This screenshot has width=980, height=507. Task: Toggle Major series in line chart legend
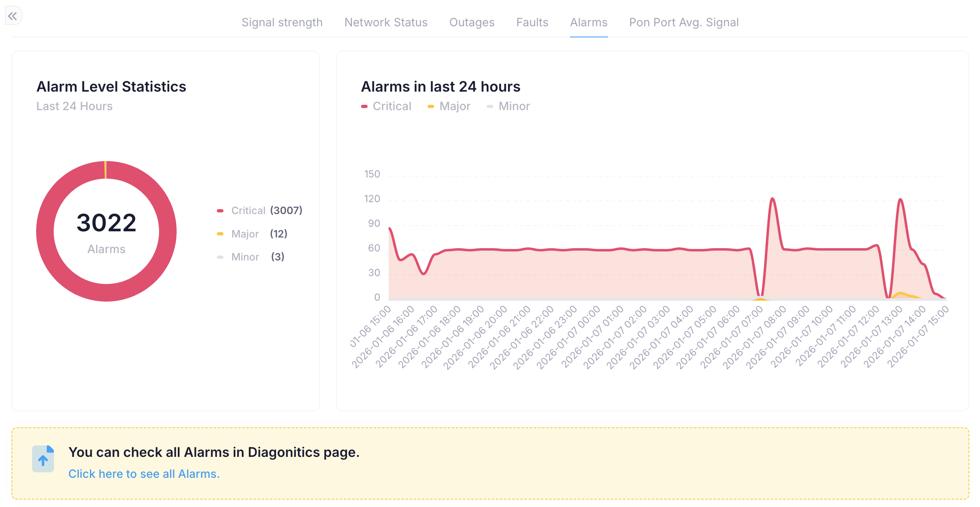pyautogui.click(x=454, y=106)
